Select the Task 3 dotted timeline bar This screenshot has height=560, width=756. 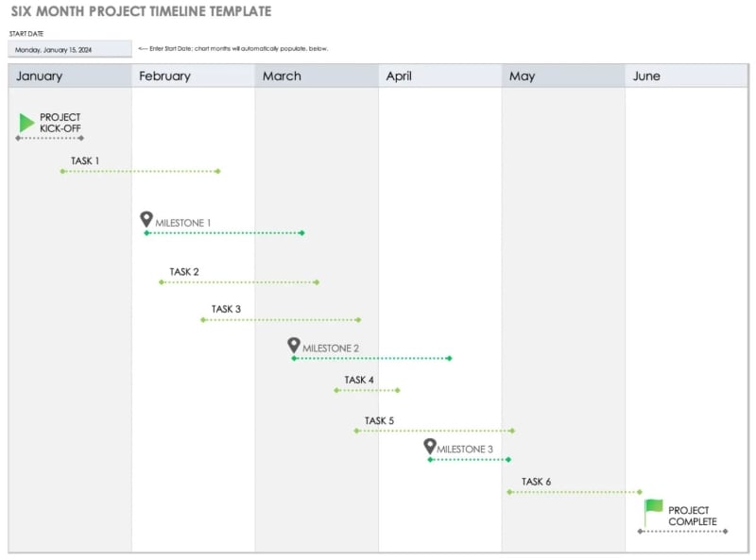(x=281, y=320)
